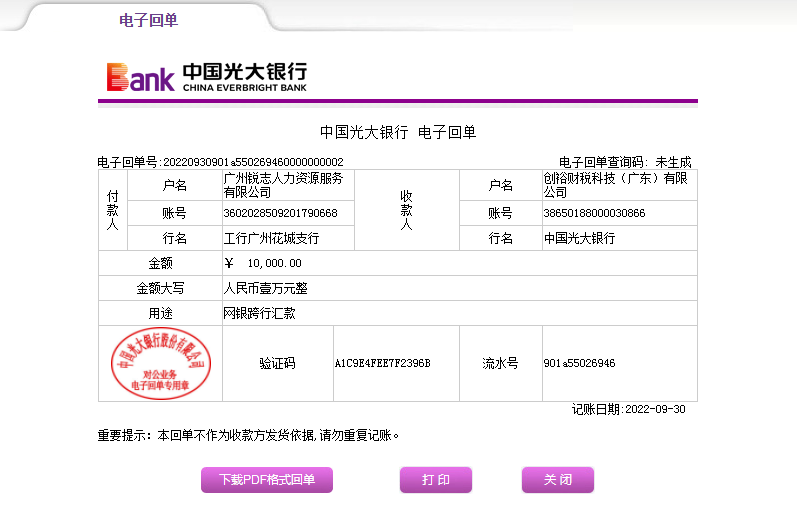Image resolution: width=797 pixels, height=518 pixels.
Task: Click the 付款人 header cell
Action: (x=113, y=210)
